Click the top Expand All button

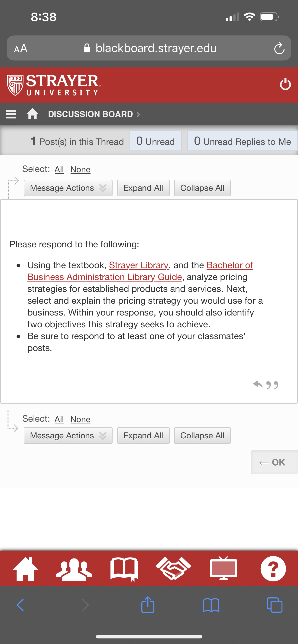click(143, 188)
